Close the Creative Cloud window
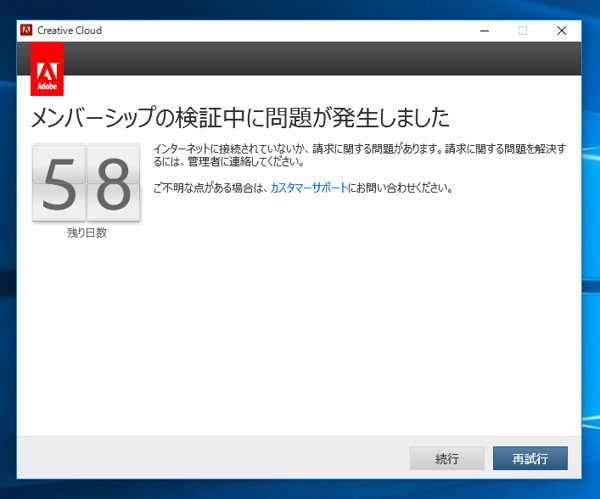This screenshot has width=600, height=499. (x=561, y=31)
